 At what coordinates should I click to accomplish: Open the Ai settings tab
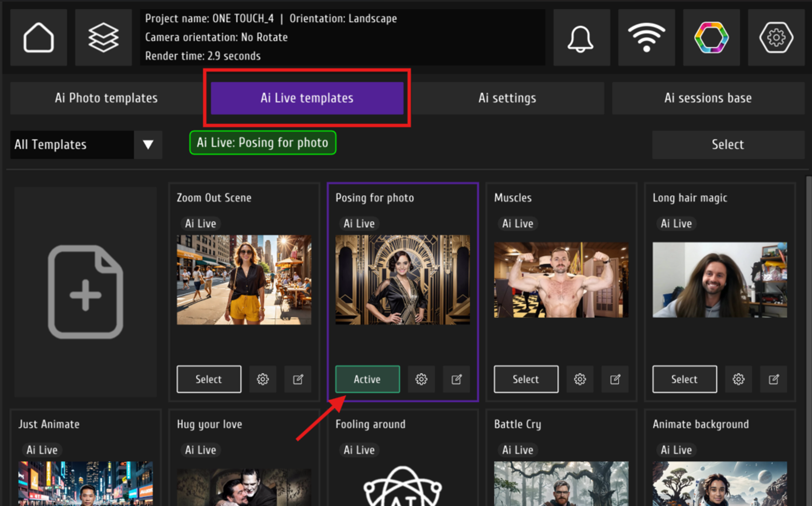click(507, 98)
